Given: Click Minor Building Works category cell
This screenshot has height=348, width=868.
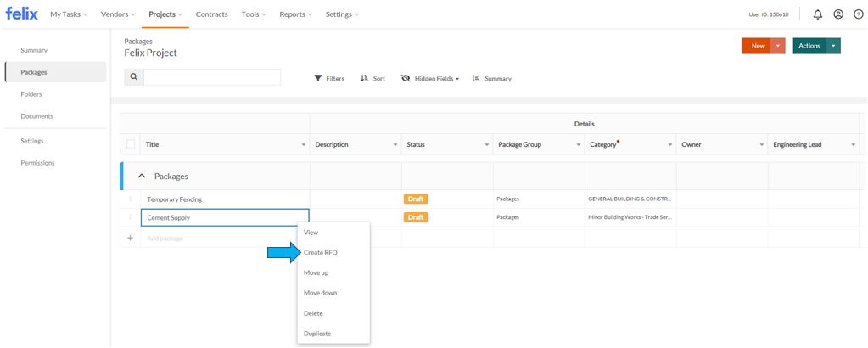Looking at the screenshot, I should (x=630, y=217).
